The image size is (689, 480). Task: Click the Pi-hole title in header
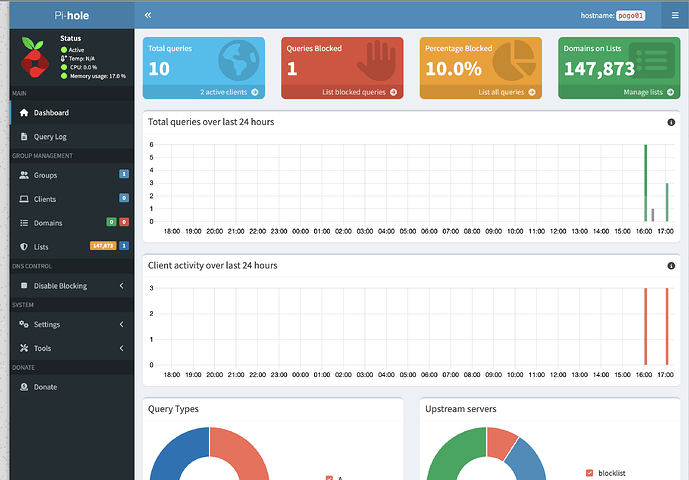[x=67, y=15]
